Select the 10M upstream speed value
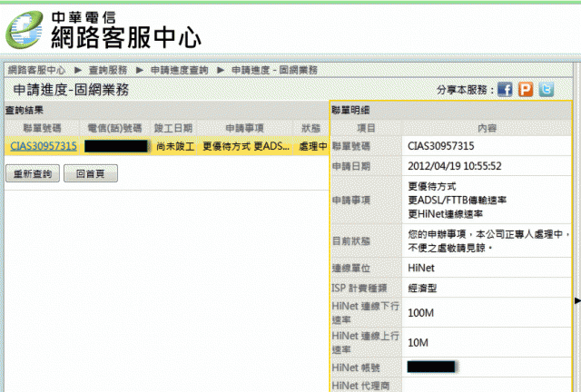Viewport: 581px width, 392px height. coord(418,343)
